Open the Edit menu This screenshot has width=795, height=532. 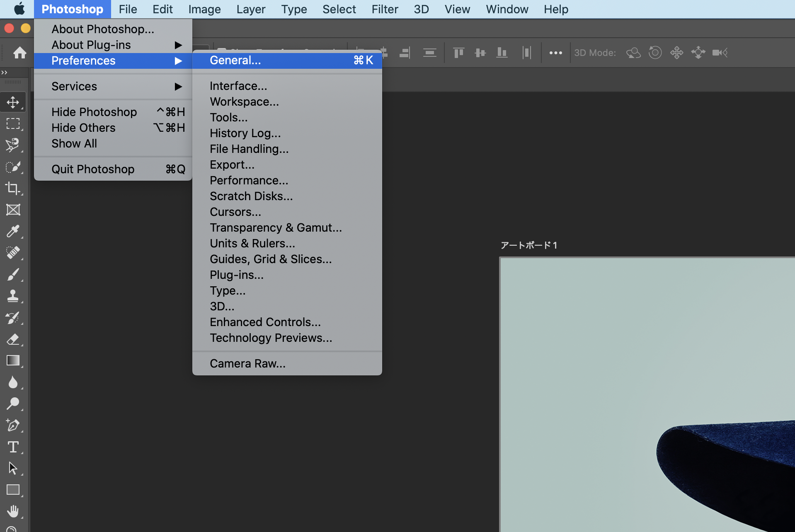pos(162,9)
